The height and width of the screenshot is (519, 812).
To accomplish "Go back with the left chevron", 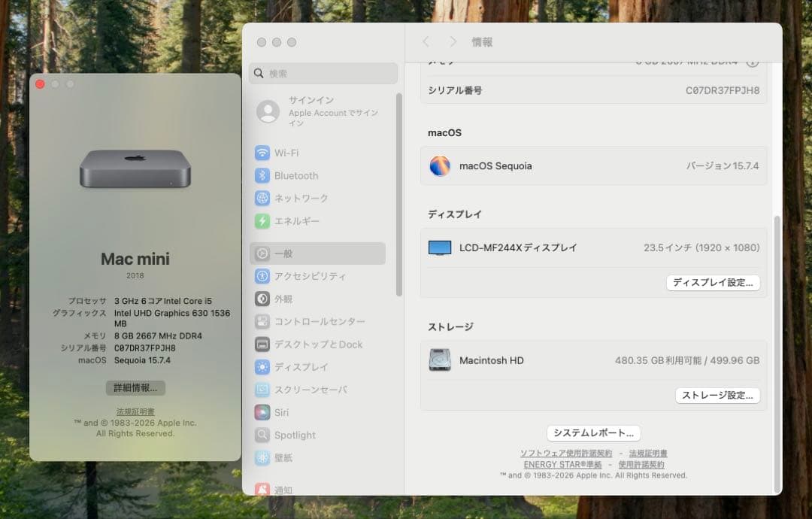I will point(426,42).
